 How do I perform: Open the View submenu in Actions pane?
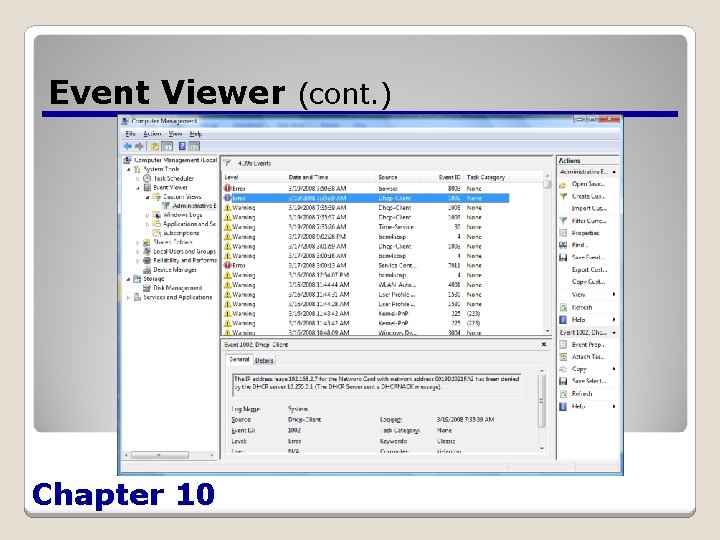(588, 294)
